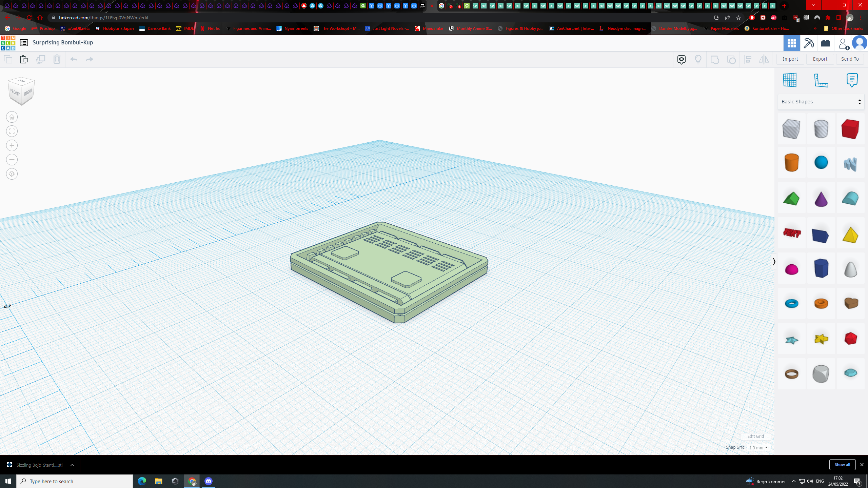The height and width of the screenshot is (488, 868).
Task: Click the Ungroup shapes icon
Action: coord(731,60)
